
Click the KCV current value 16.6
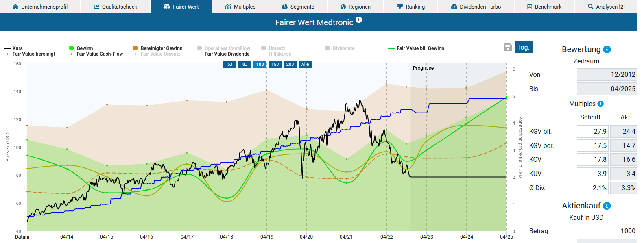[624, 159]
